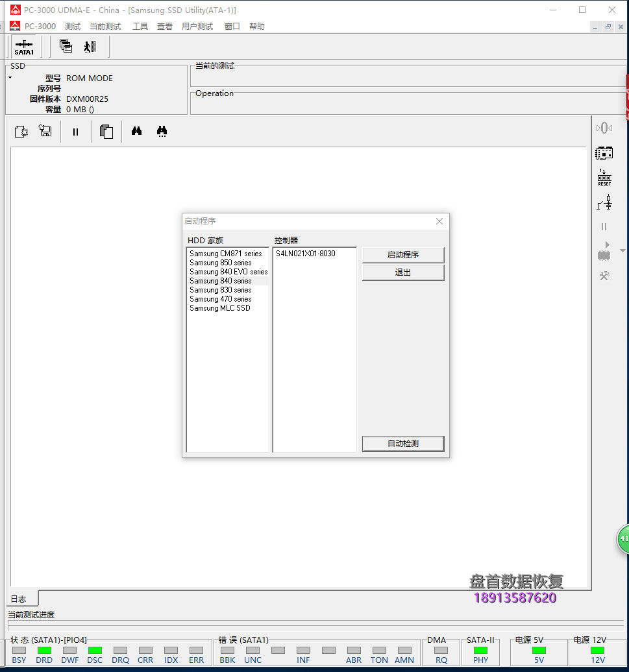Viewport: 629px width, 672px height.
Task: Switch to the 日志 tab
Action: 19,599
